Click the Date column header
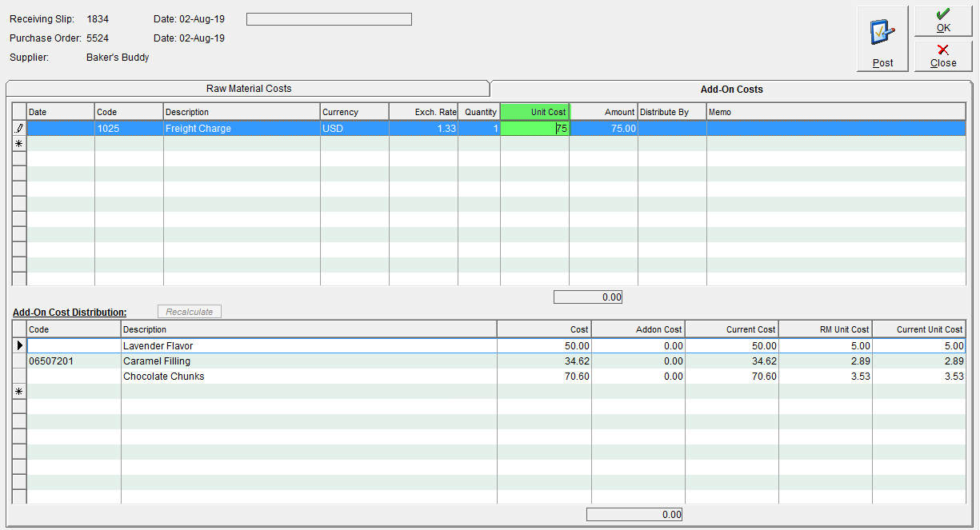The height and width of the screenshot is (530, 980). 61,112
